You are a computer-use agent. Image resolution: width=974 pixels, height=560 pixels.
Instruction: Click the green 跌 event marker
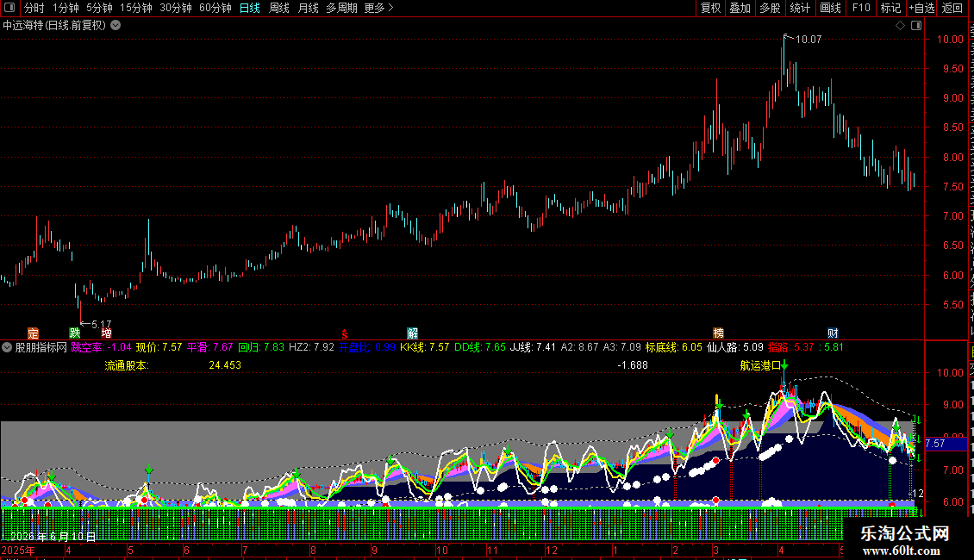[74, 333]
